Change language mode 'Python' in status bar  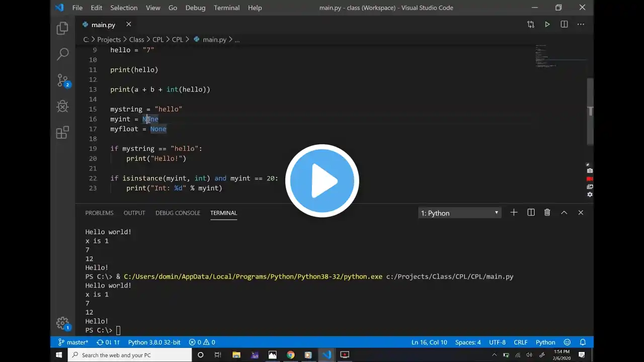[x=545, y=342]
